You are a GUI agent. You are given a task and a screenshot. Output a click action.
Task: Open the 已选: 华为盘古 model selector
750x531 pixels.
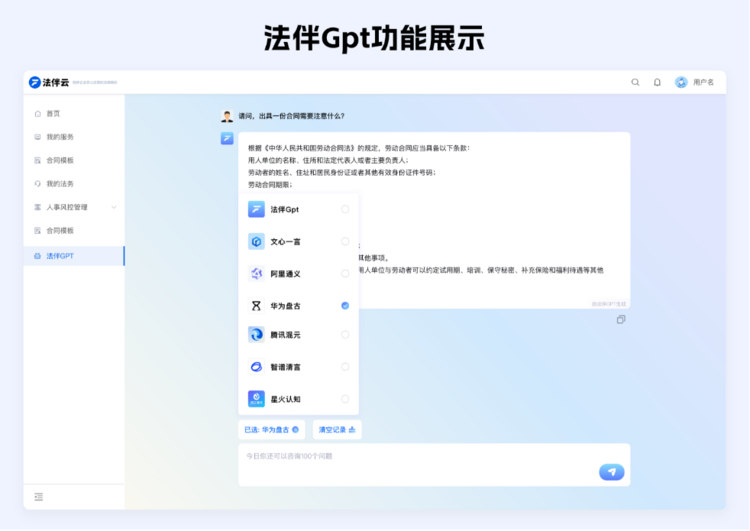tap(272, 430)
